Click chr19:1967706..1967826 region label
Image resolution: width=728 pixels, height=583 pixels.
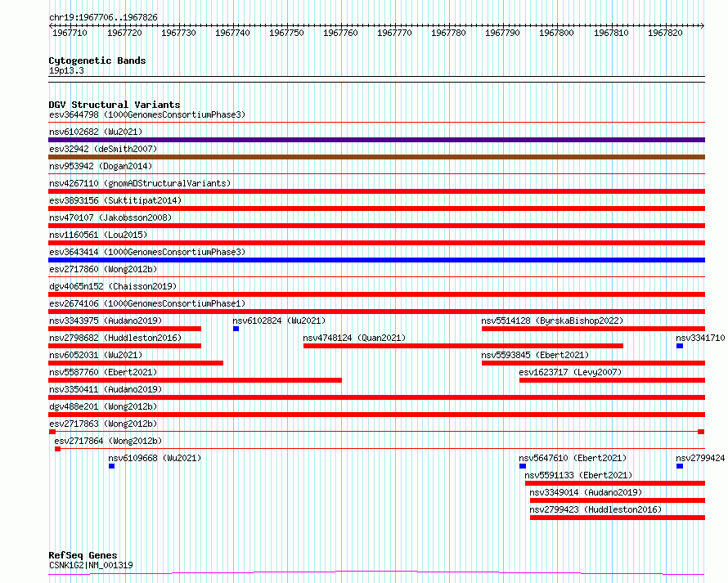coord(103,18)
